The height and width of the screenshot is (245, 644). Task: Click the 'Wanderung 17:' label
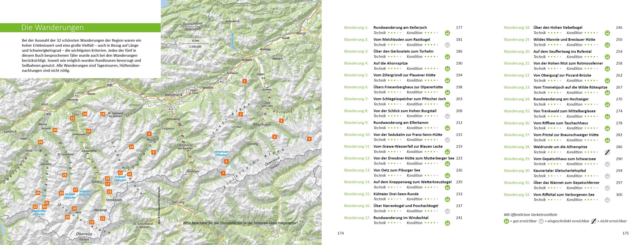tap(357, 218)
